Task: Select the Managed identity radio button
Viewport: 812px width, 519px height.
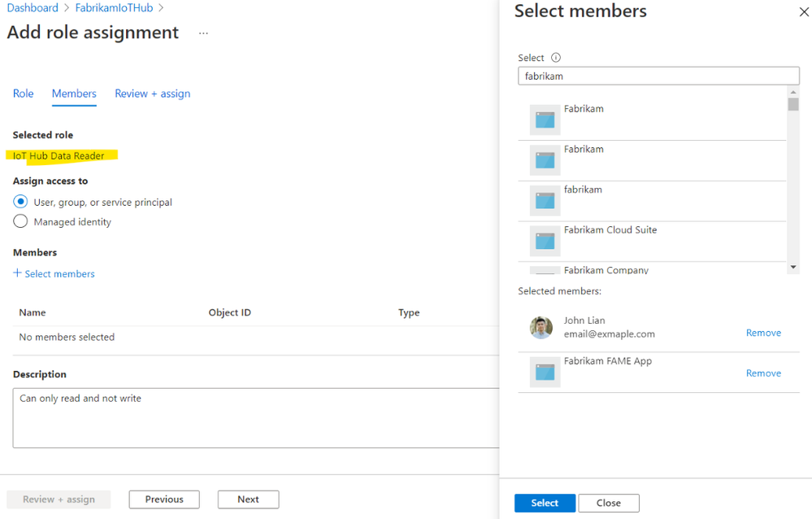Action: pos(20,220)
